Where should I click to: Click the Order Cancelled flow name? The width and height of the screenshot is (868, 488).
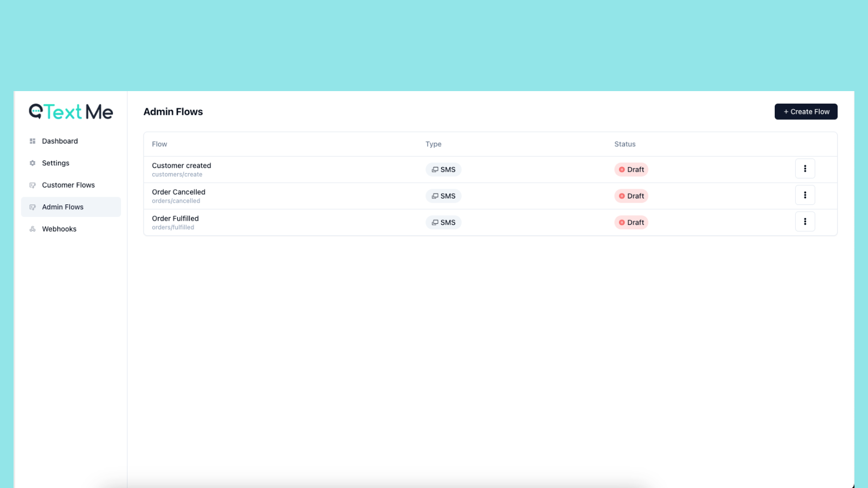click(178, 192)
